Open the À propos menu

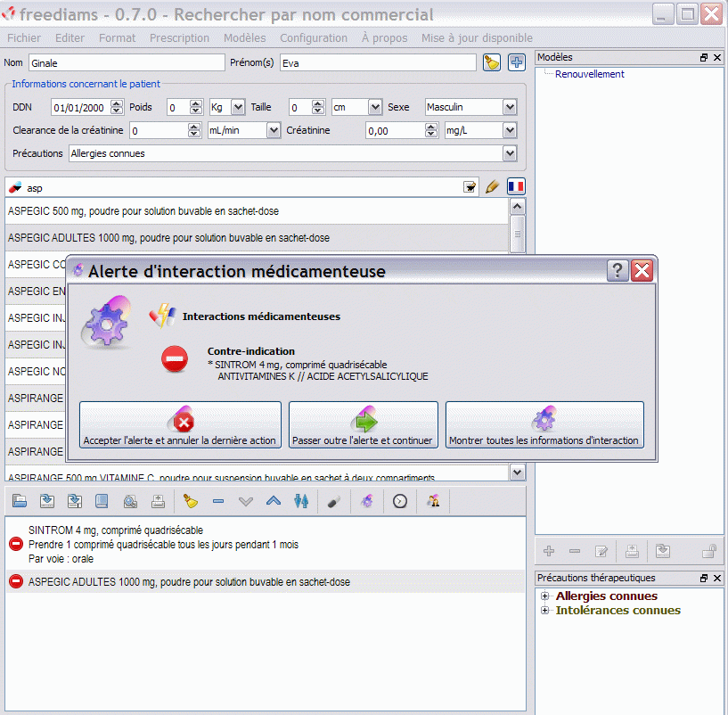[384, 38]
